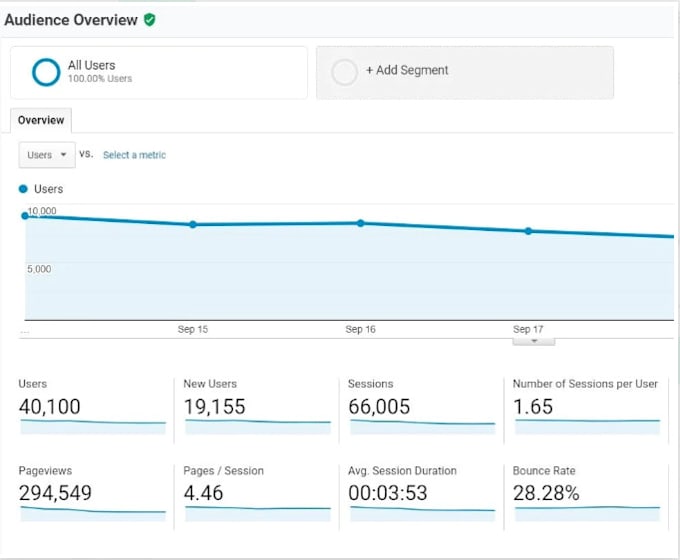Click the Select a metric link
The image size is (680, 560).
pyautogui.click(x=134, y=155)
